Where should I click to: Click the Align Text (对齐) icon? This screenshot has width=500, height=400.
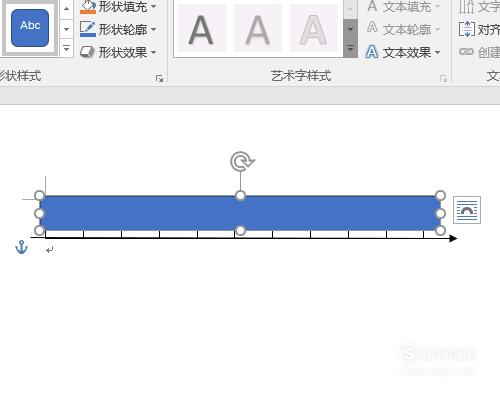coord(467,29)
